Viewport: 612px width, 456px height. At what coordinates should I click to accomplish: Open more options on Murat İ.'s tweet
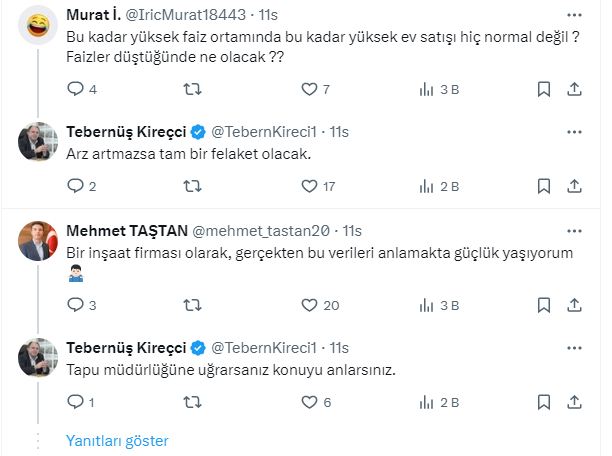574,17
